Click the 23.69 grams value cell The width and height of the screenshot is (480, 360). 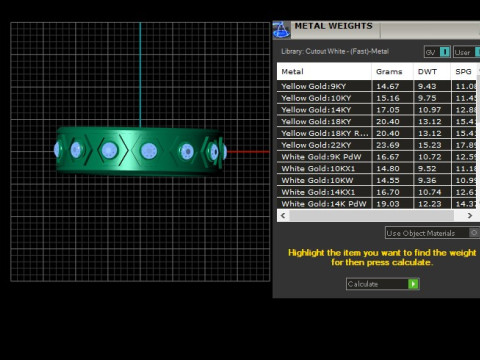(392, 145)
